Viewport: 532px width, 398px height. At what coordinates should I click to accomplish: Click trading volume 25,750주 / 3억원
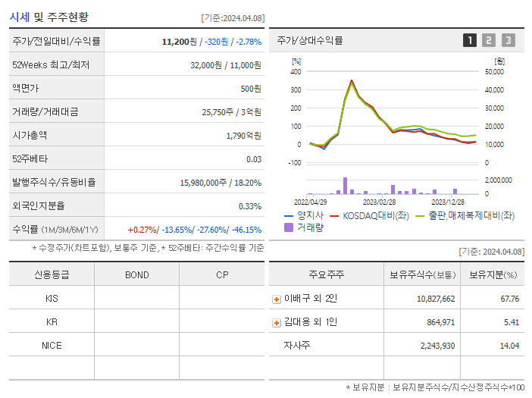(x=231, y=112)
